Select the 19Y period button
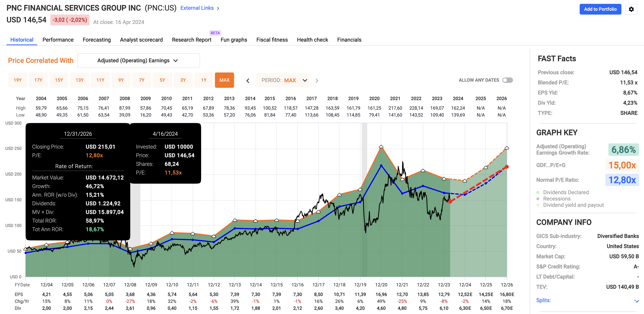 [17, 80]
